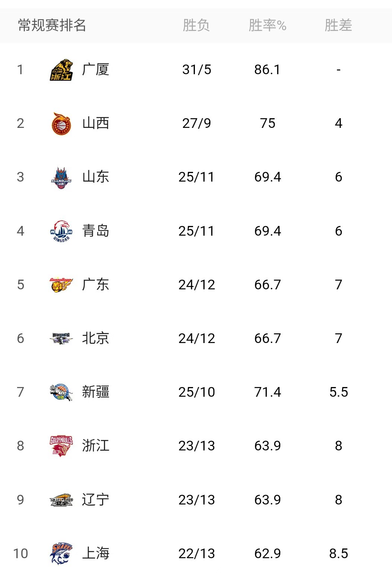Select 山西's 75 win percentage value
The height and width of the screenshot is (588, 392).
pyautogui.click(x=268, y=123)
